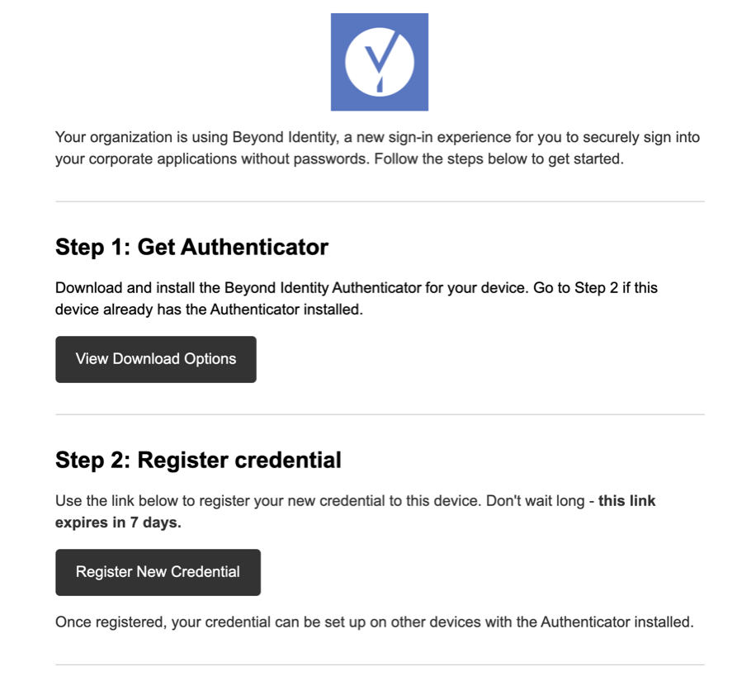The image size is (756, 700).
Task: Click the divider between Step 1 and Step 2
Action: point(380,414)
